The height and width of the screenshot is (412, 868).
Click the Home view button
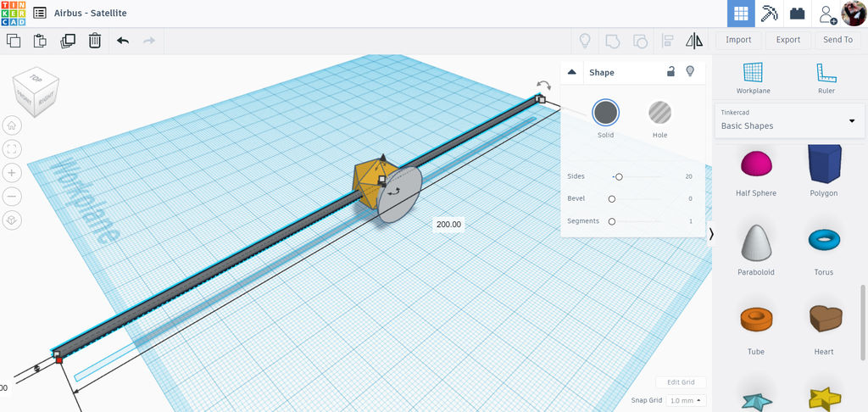12,125
